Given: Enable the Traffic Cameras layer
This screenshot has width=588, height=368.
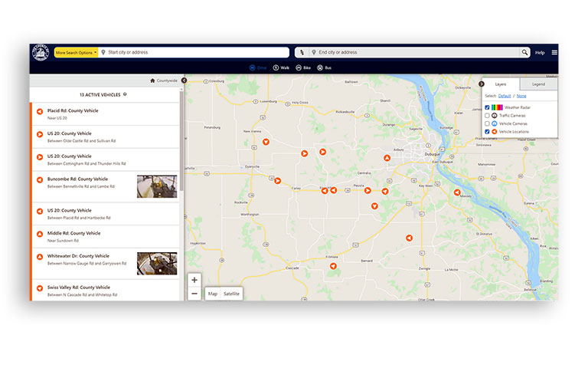Looking at the screenshot, I should (x=487, y=115).
